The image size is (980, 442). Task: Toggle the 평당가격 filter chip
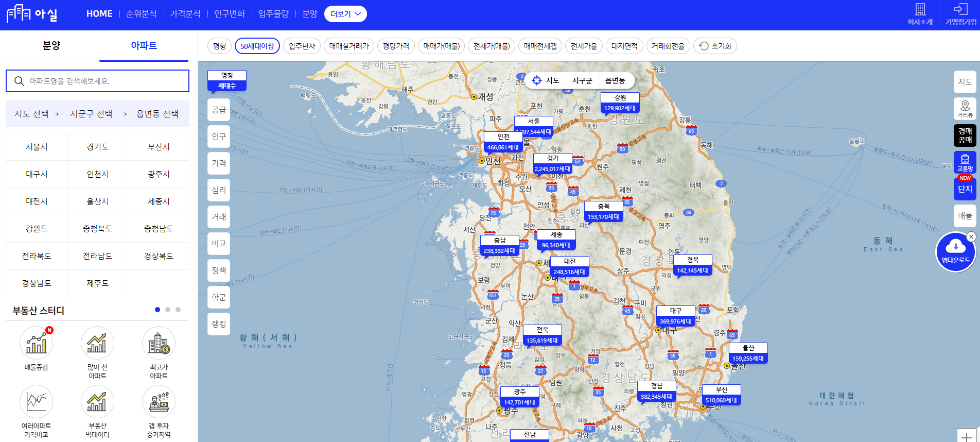396,46
